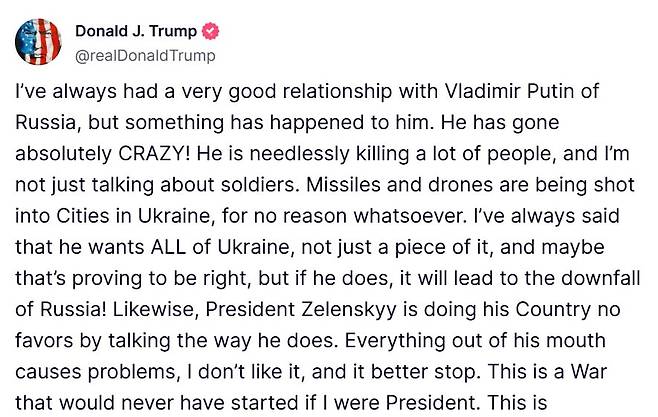Open the @realDonaldTrump handle link
658x417 pixels.
145,56
